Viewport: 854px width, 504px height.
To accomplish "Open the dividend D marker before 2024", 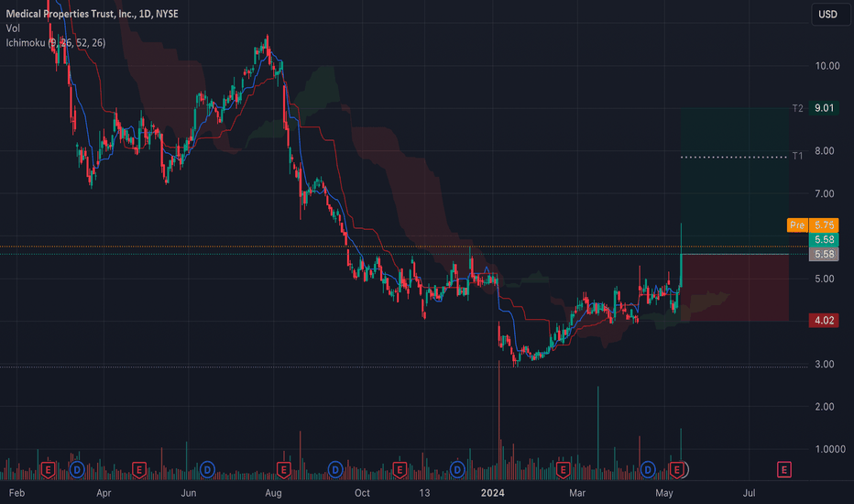I will (x=457, y=469).
